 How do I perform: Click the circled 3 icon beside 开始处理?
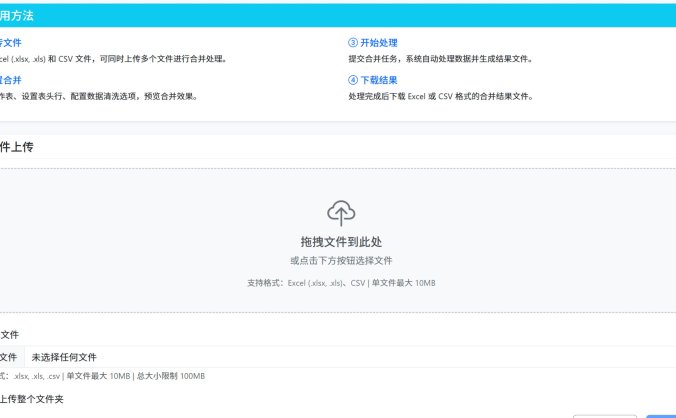pyautogui.click(x=353, y=42)
